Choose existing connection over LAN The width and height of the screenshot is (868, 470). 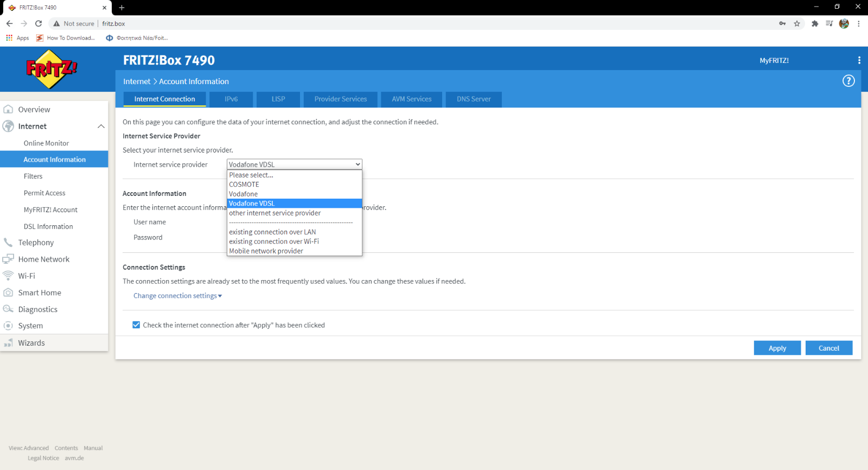click(295, 232)
